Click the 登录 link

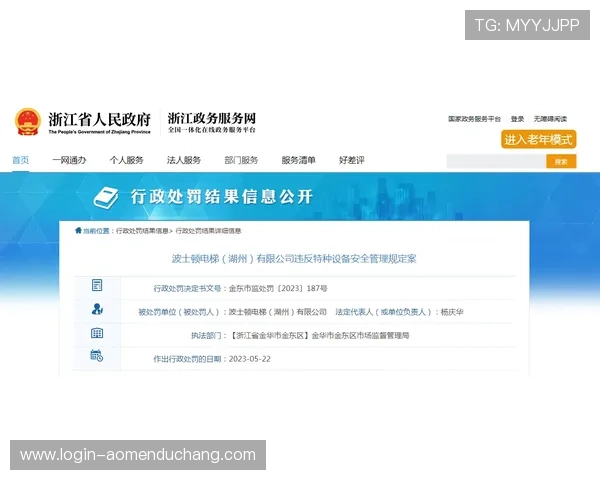click(x=517, y=119)
